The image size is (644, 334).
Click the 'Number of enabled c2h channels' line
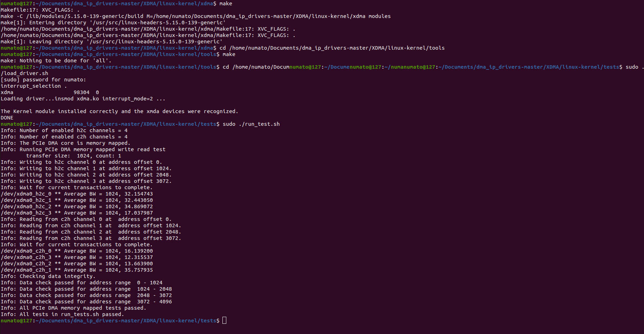tap(64, 137)
